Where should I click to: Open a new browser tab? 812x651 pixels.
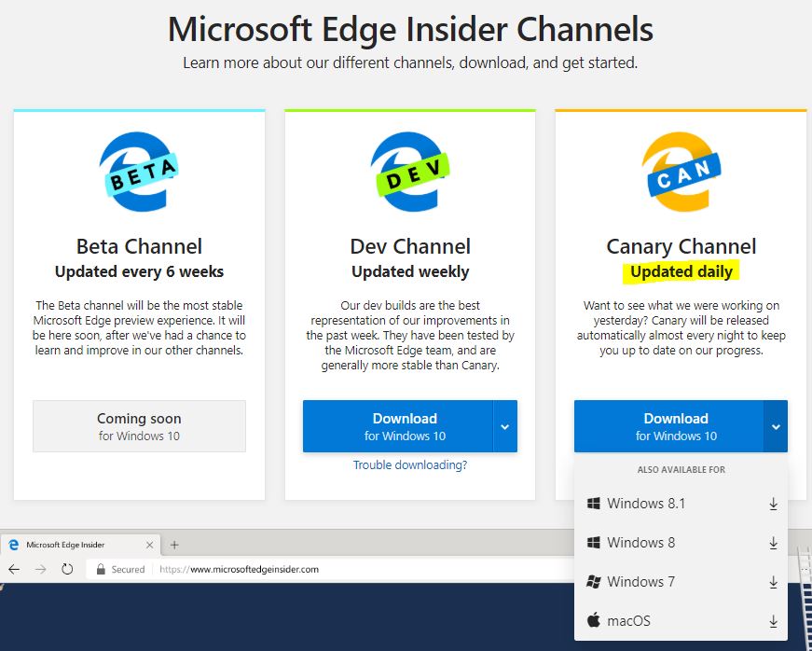coord(174,545)
